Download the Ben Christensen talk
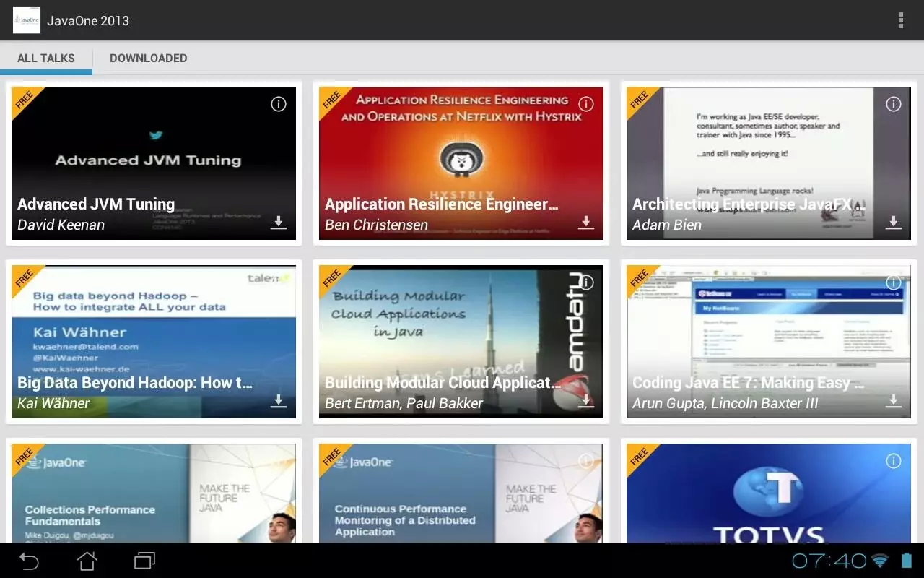The height and width of the screenshot is (578, 924). tap(586, 223)
